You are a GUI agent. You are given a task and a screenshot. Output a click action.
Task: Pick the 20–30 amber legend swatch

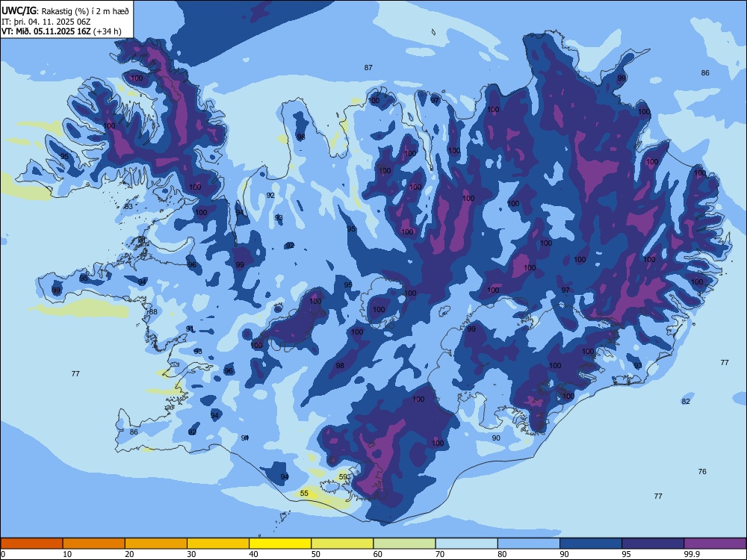pyautogui.click(x=156, y=544)
